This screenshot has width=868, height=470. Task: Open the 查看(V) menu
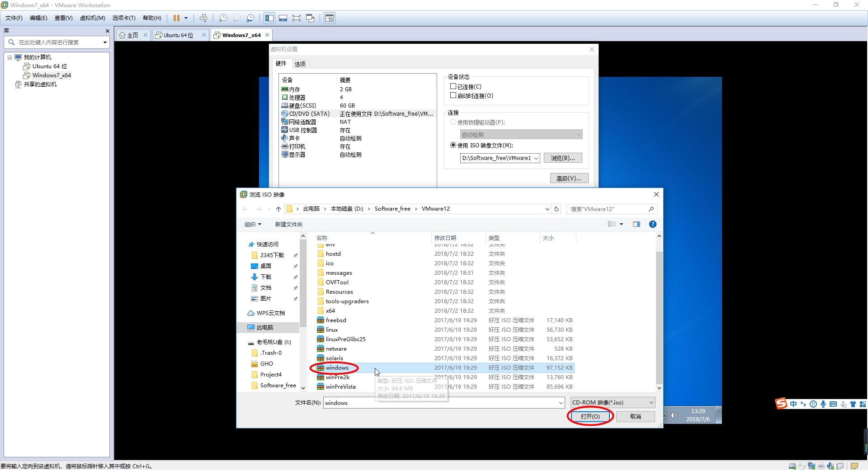click(x=64, y=18)
